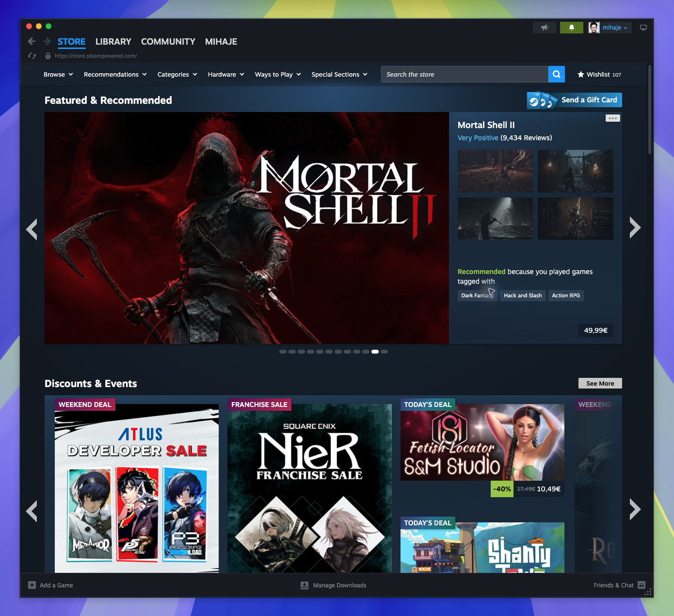674x616 pixels.
Task: Reload the store page
Action: coord(32,56)
